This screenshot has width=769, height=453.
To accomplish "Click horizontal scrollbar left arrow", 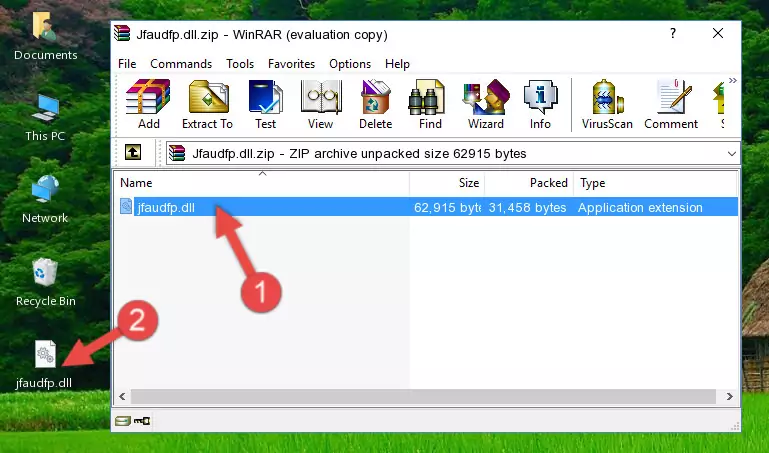I will point(122,396).
